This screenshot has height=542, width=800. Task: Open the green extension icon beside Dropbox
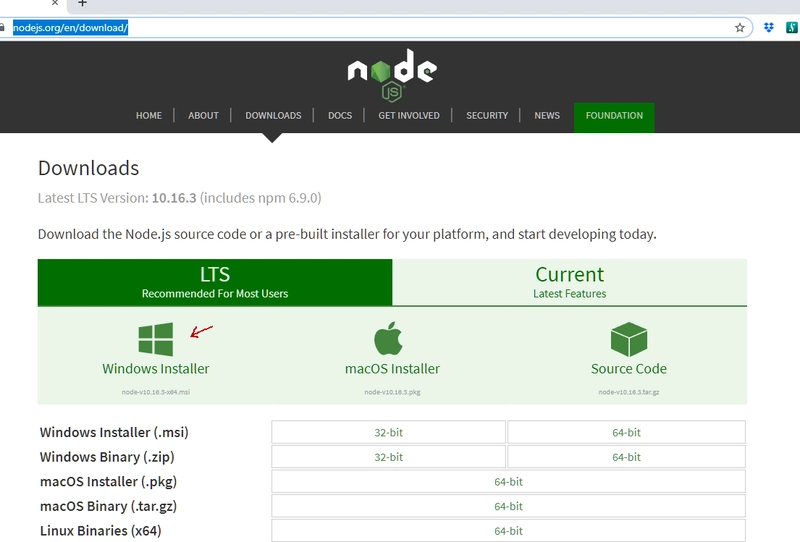click(792, 28)
